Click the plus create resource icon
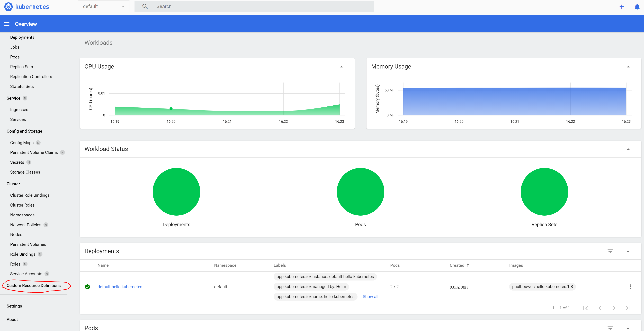644x331 pixels. [622, 6]
